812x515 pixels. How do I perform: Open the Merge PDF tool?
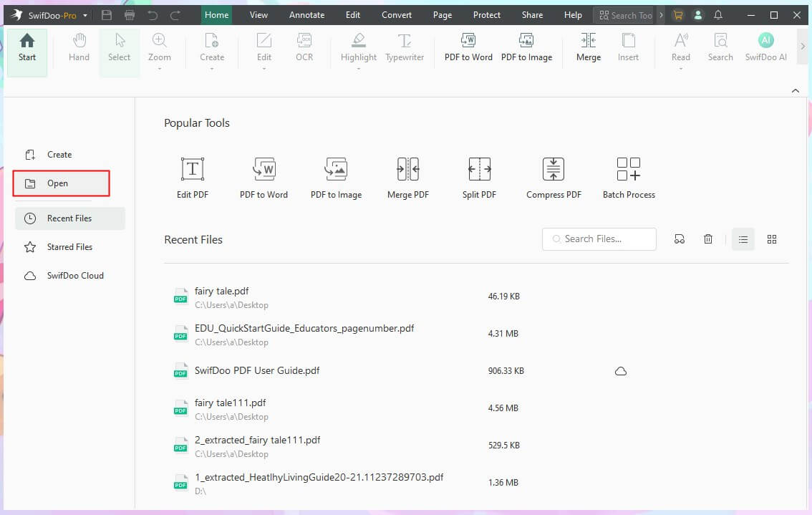(x=407, y=178)
